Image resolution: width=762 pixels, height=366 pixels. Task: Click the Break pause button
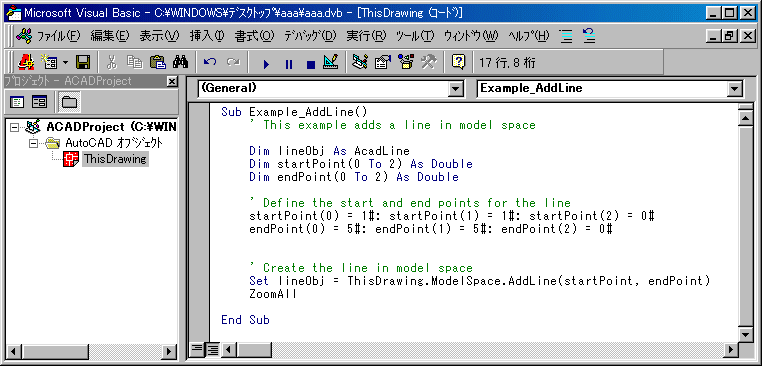click(x=289, y=63)
